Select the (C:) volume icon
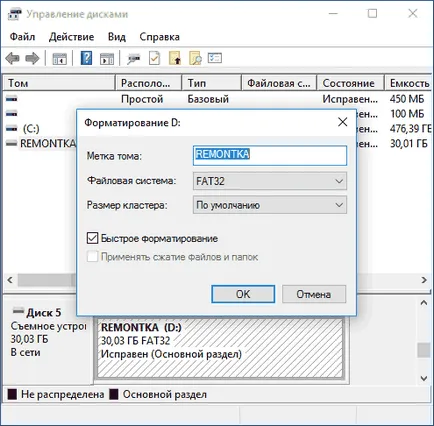The height and width of the screenshot is (426, 434). [11, 128]
